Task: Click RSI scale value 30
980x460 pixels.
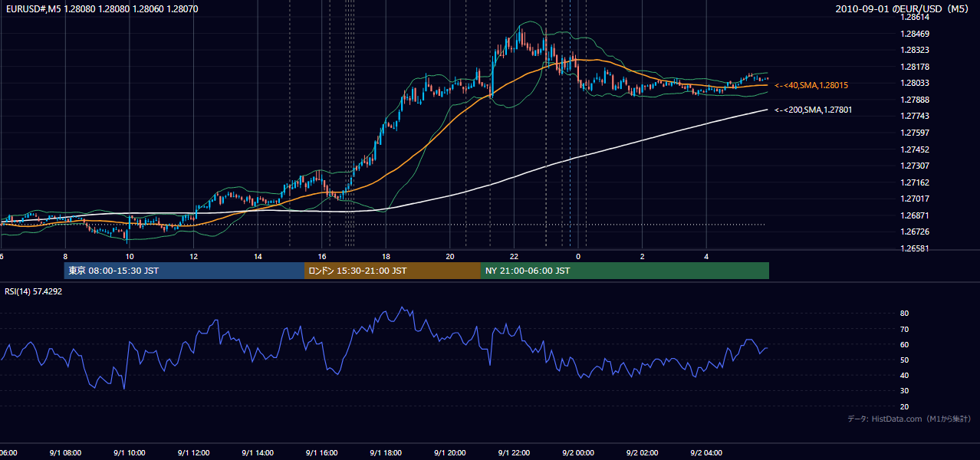Action: click(904, 391)
